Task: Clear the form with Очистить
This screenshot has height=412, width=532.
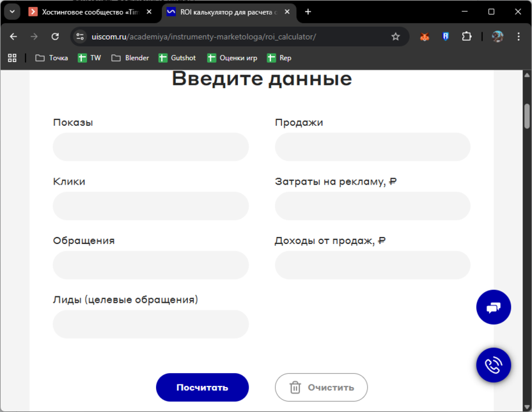Action: [321, 387]
